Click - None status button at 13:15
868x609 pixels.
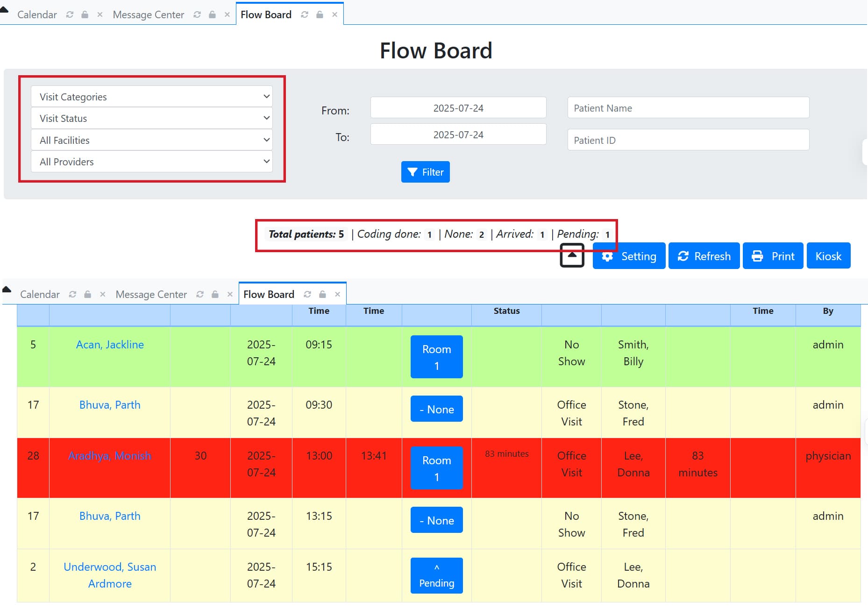[436, 520]
